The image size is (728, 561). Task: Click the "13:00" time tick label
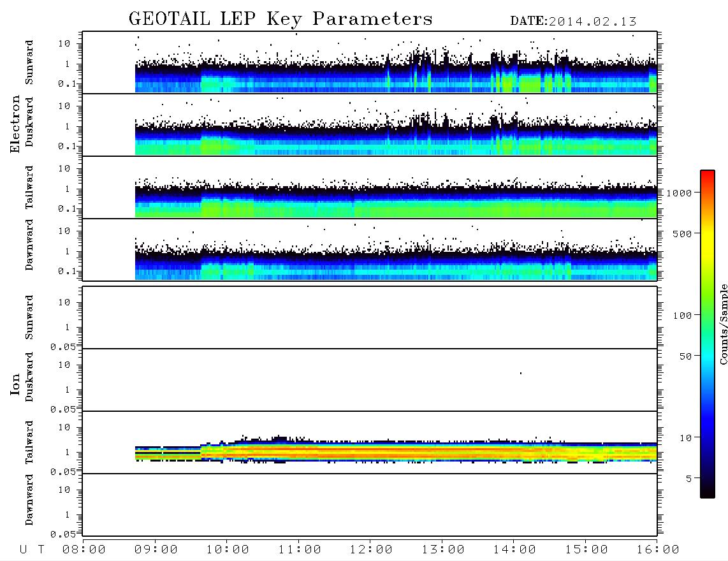pyautogui.click(x=443, y=550)
